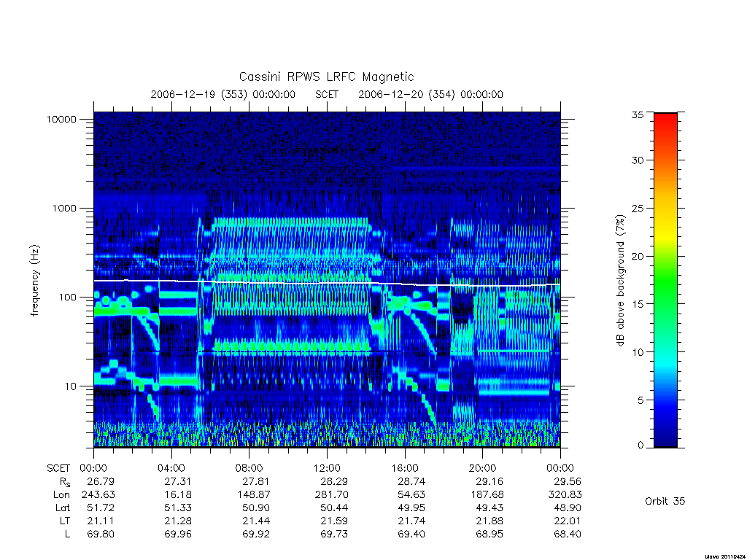Image resolution: width=747 pixels, height=560 pixels.
Task: Click the 'dB above background (7%)' label
Action: coord(620,281)
